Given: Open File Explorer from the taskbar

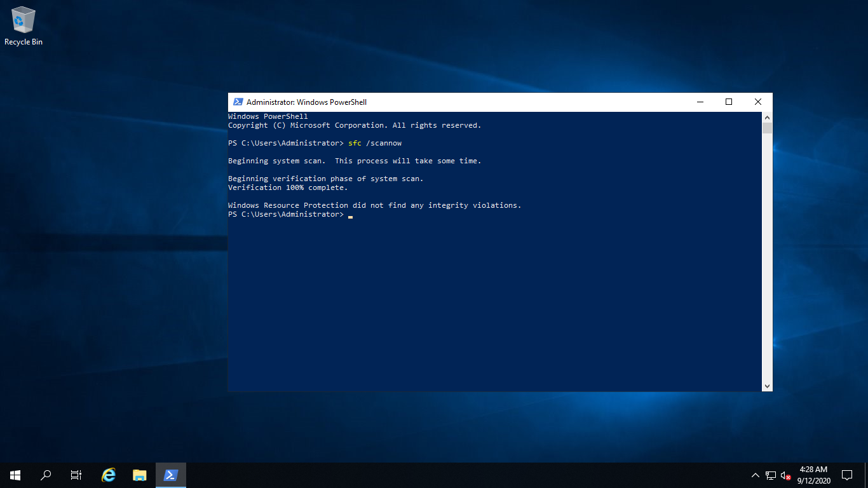Looking at the screenshot, I should (x=140, y=475).
